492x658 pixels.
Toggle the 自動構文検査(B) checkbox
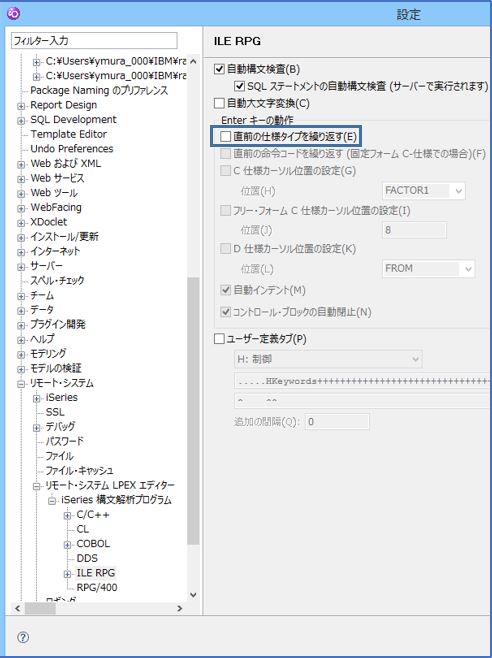[x=219, y=69]
